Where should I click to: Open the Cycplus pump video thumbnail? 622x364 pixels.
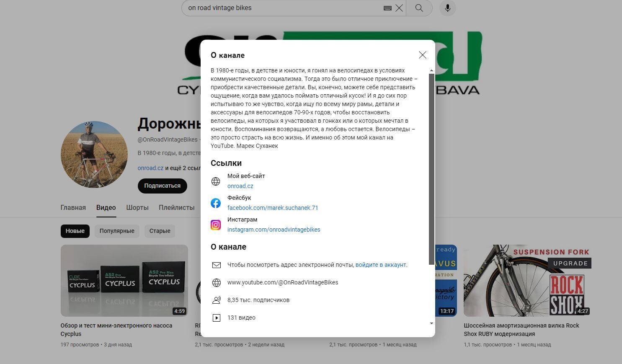[124, 281]
